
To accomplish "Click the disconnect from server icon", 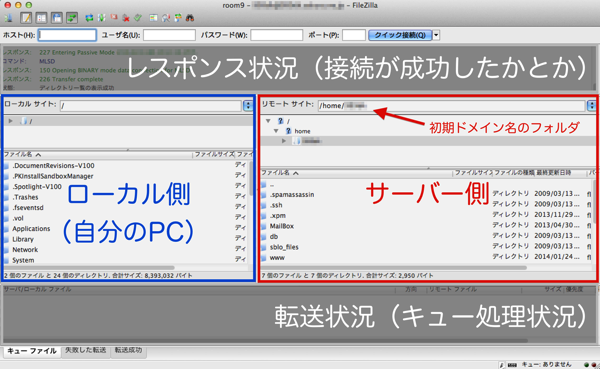I will click(x=126, y=18).
